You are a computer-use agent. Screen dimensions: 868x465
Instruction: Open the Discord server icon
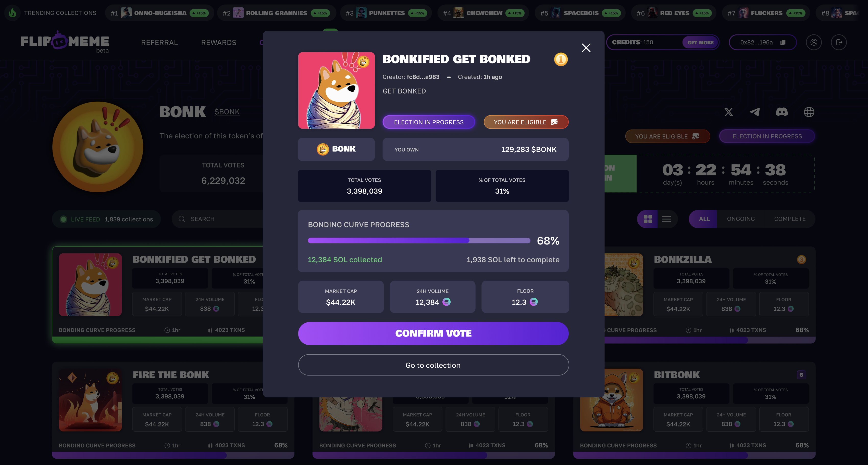782,112
